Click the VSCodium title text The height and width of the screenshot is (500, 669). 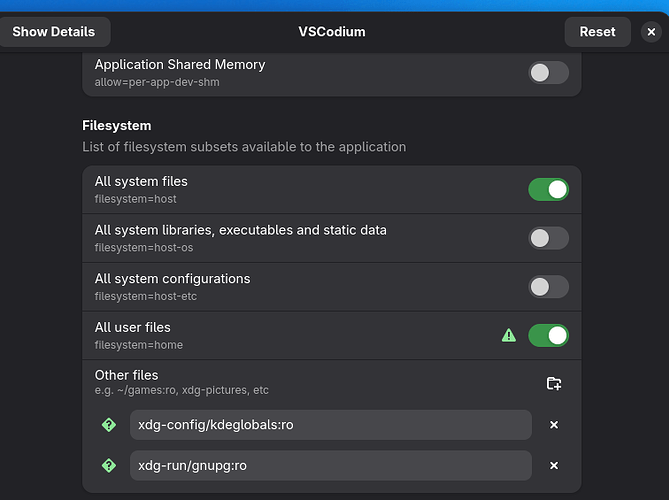[x=332, y=32]
